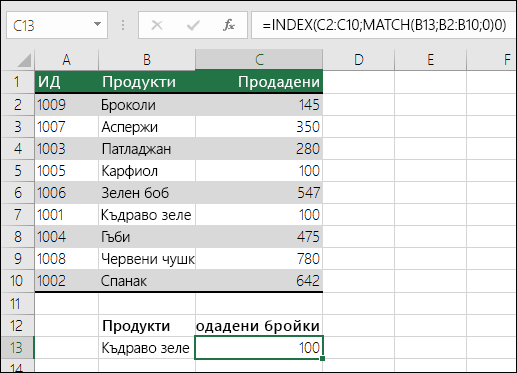Select row 5 header
517x373 pixels.
tap(17, 171)
